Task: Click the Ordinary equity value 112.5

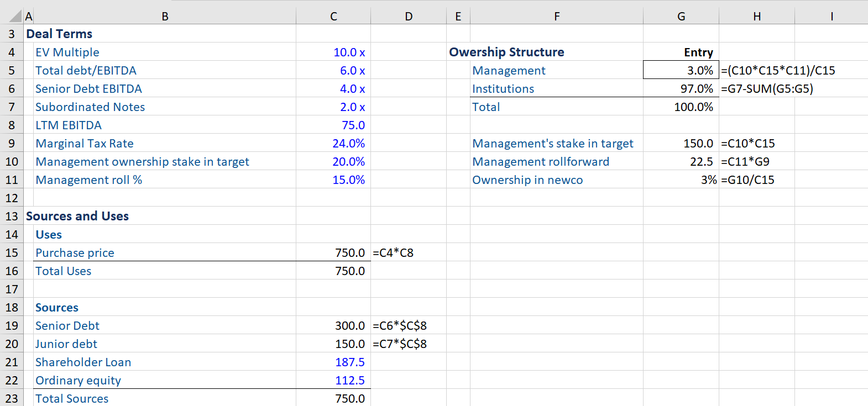Action: click(349, 381)
